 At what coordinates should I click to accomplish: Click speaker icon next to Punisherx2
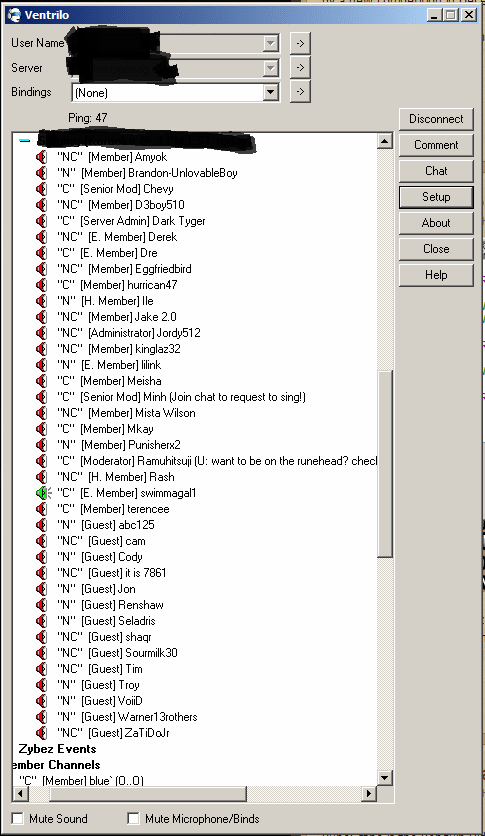42,445
